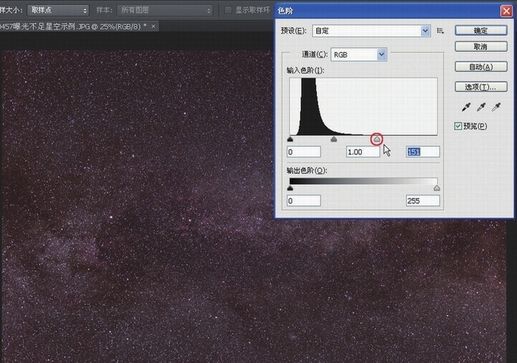Open the 所有图层 sample dropdown
This screenshot has height=363, width=517.
coord(166,10)
